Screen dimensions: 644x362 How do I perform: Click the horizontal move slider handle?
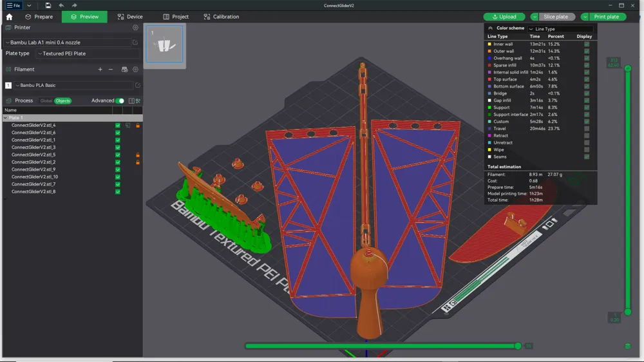518,346
